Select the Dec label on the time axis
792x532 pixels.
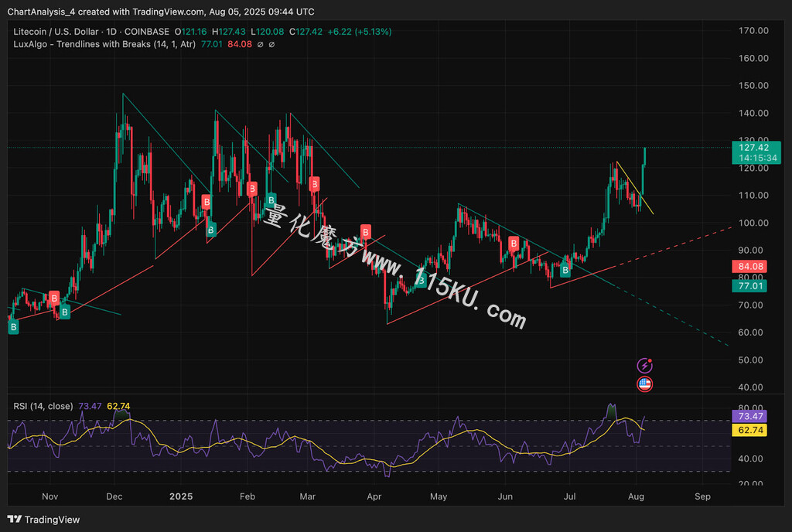(x=114, y=496)
